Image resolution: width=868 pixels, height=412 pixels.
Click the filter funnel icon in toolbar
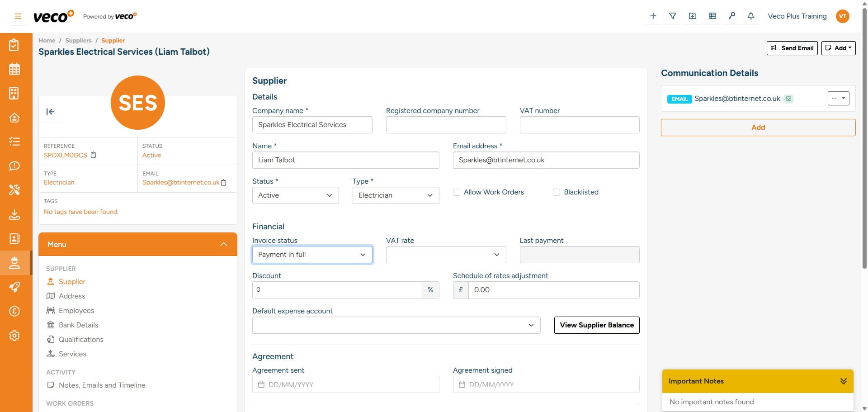[672, 16]
